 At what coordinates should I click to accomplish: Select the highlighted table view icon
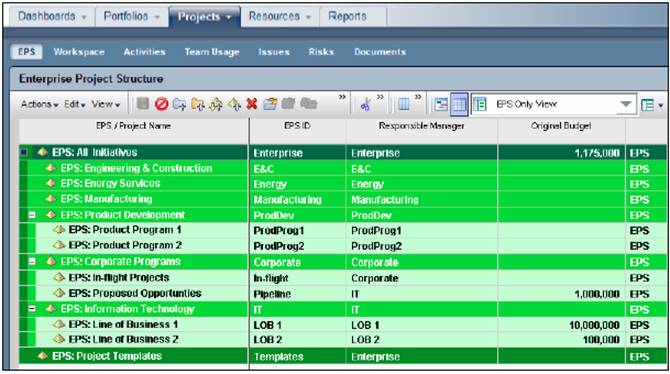point(459,104)
